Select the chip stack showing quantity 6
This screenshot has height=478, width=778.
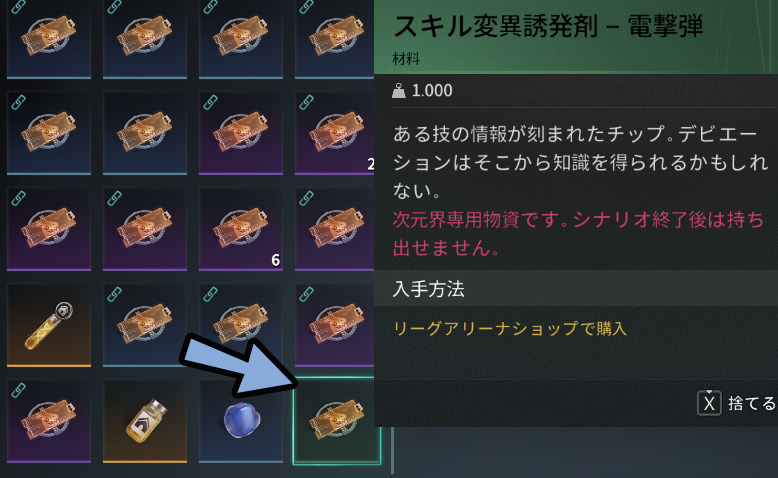tap(241, 229)
